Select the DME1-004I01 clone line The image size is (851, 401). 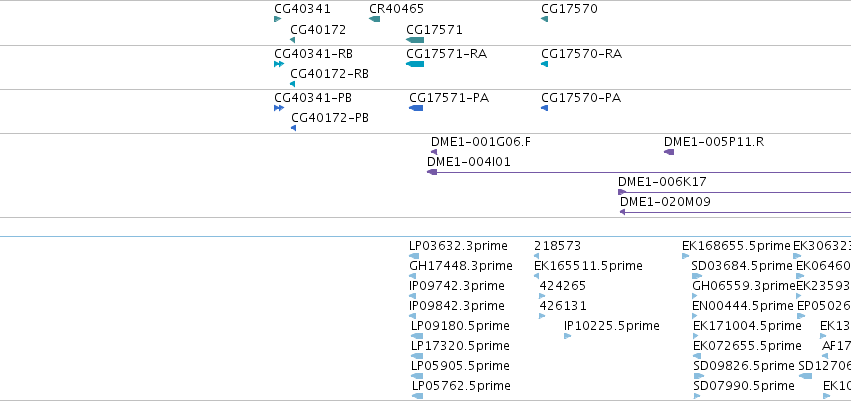639,172
